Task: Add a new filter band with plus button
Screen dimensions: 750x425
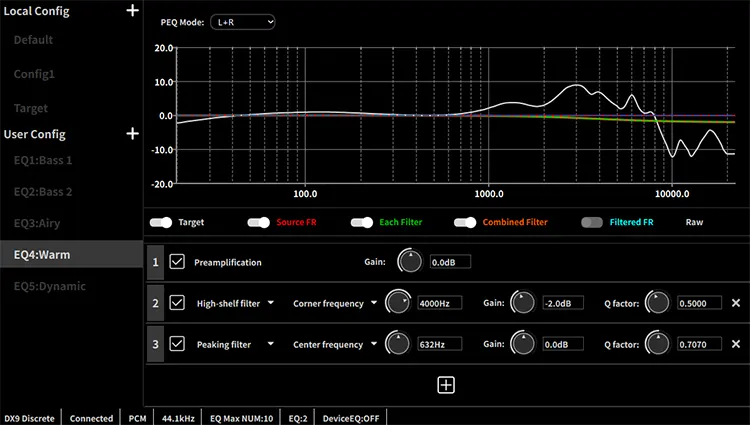Action: [446, 385]
